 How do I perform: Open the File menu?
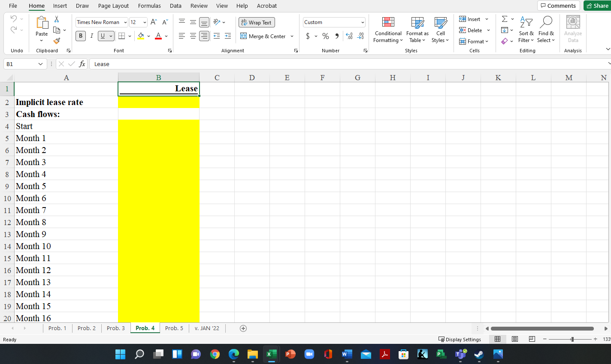pyautogui.click(x=13, y=6)
